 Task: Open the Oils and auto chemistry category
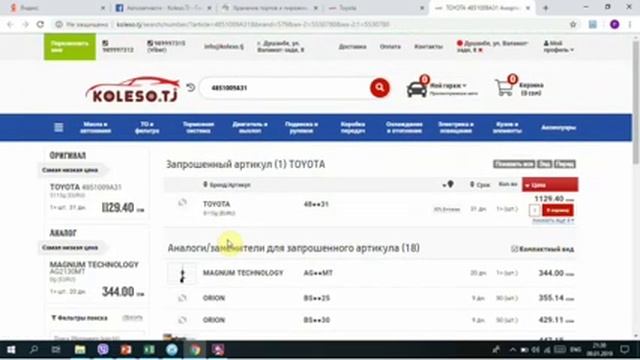(x=96, y=127)
